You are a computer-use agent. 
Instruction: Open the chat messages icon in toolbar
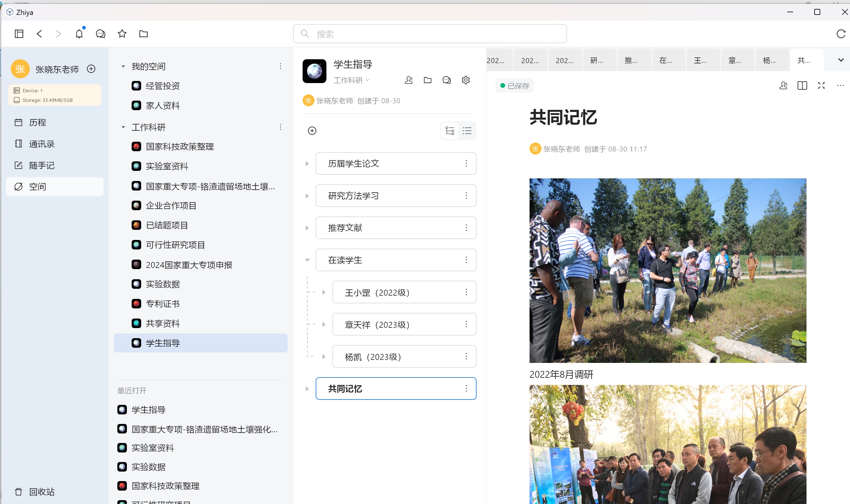(101, 34)
